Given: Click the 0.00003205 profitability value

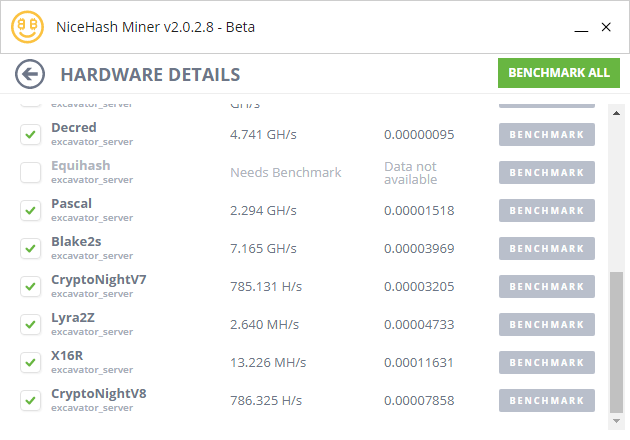Looking at the screenshot, I should pyautogui.click(x=419, y=287).
